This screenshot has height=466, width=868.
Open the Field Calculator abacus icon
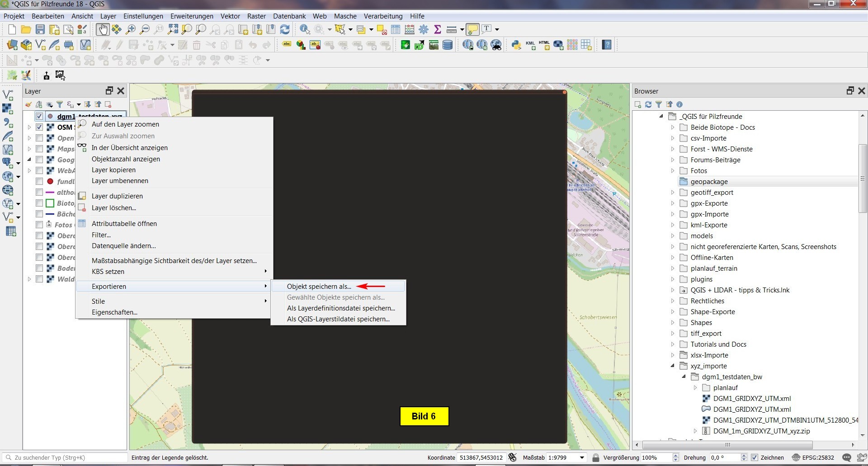410,30
